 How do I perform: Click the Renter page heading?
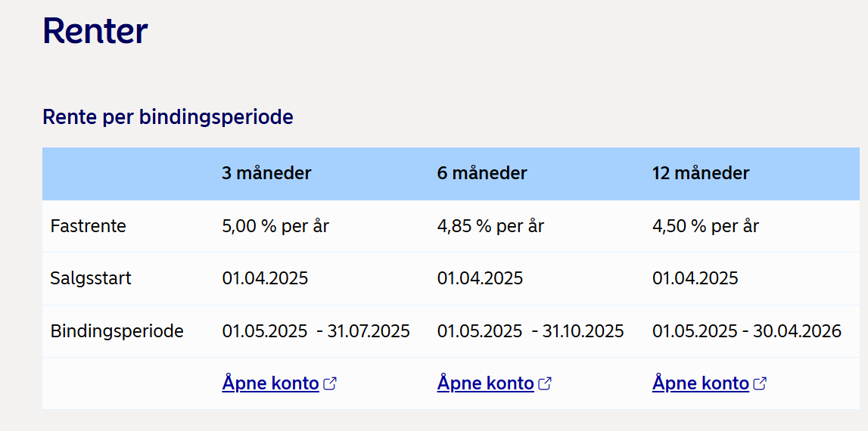pos(95,31)
